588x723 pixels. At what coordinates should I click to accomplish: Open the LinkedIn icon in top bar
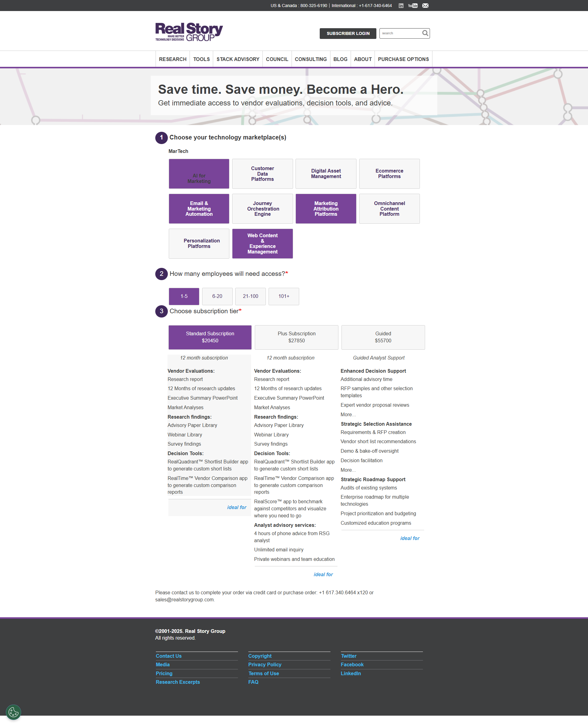click(401, 6)
